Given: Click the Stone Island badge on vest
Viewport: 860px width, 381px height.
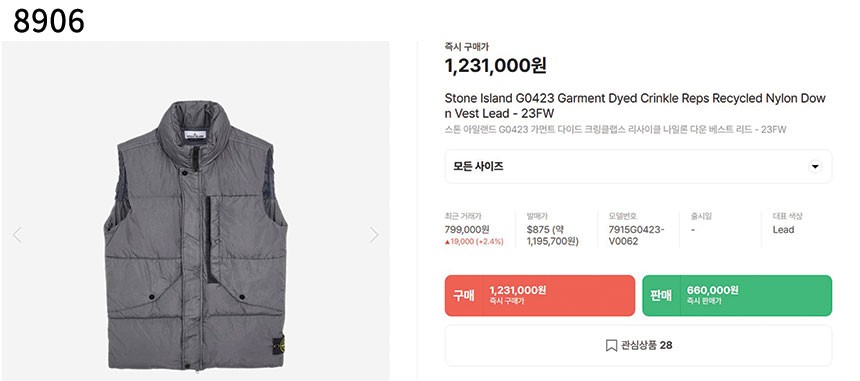Looking at the screenshot, I should click(x=278, y=345).
